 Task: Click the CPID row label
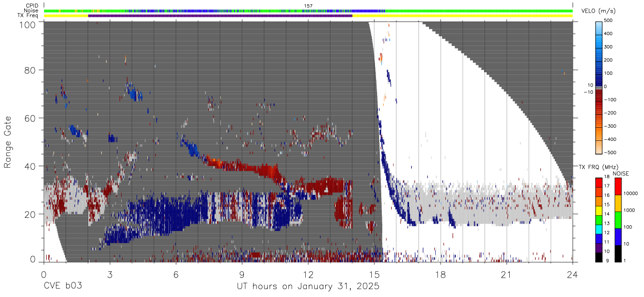[31, 6]
